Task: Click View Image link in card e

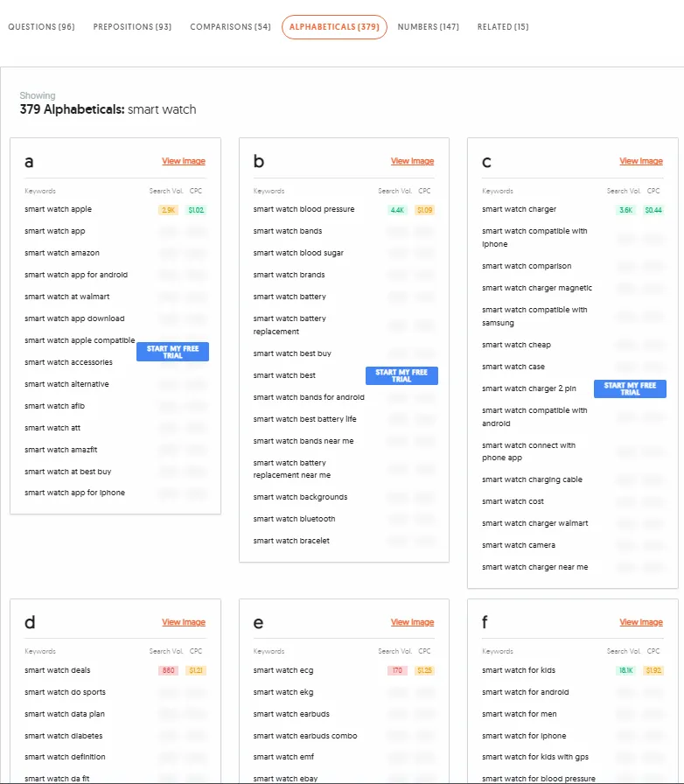Action: [x=413, y=622]
